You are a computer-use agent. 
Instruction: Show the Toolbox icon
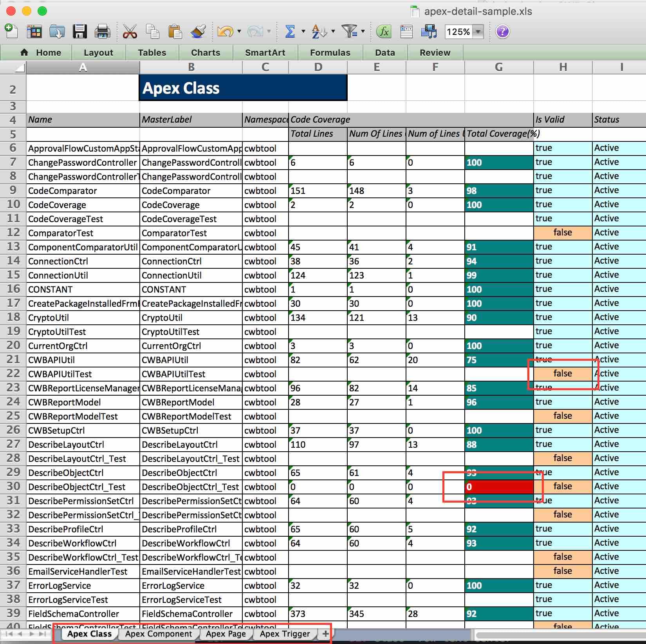click(x=406, y=31)
